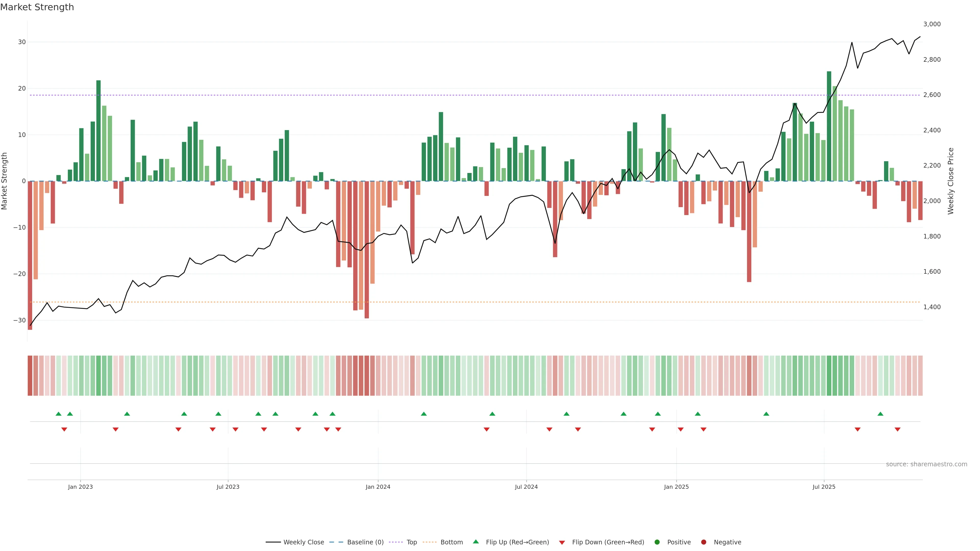The width and height of the screenshot is (980, 551).
Task: Click the green Positive circle in the legend
Action: coord(657,542)
